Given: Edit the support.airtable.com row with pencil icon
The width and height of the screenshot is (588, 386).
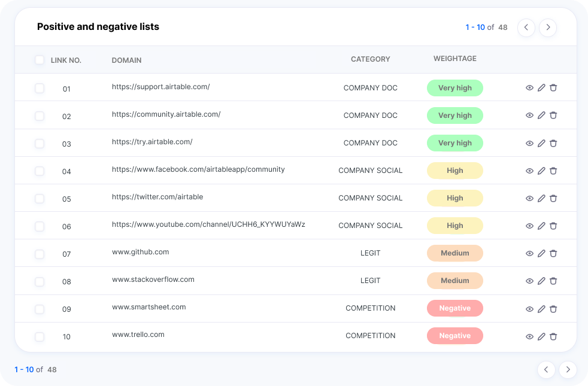Looking at the screenshot, I should pos(541,88).
